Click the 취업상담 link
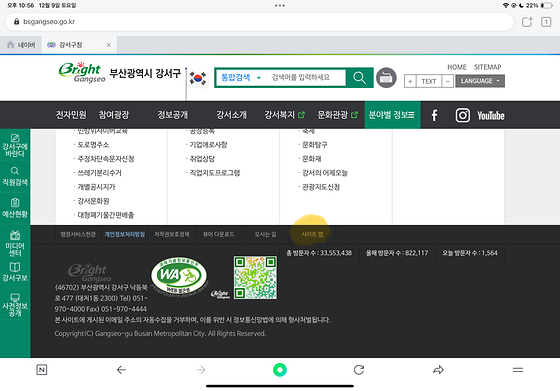The height and width of the screenshot is (391, 560). (202, 159)
